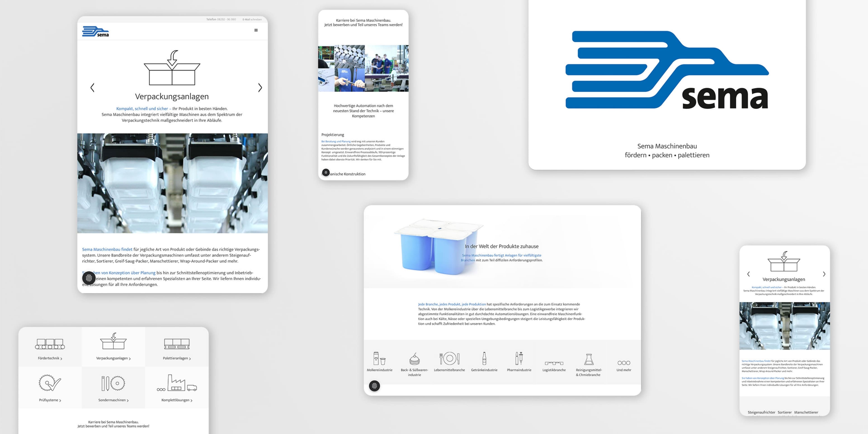Screen dimensions: 868x434
Task: Click fingerprint button in product landscape mockup
Action: (x=374, y=386)
